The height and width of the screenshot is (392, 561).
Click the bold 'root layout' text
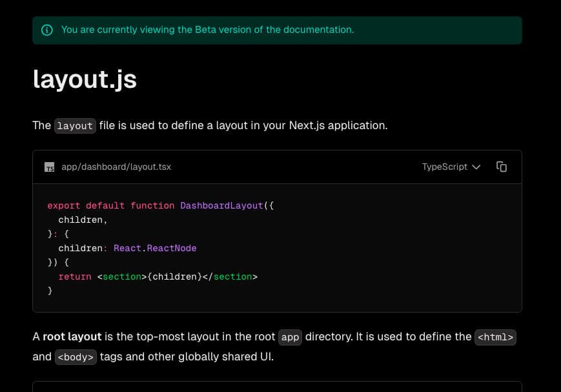(x=72, y=336)
